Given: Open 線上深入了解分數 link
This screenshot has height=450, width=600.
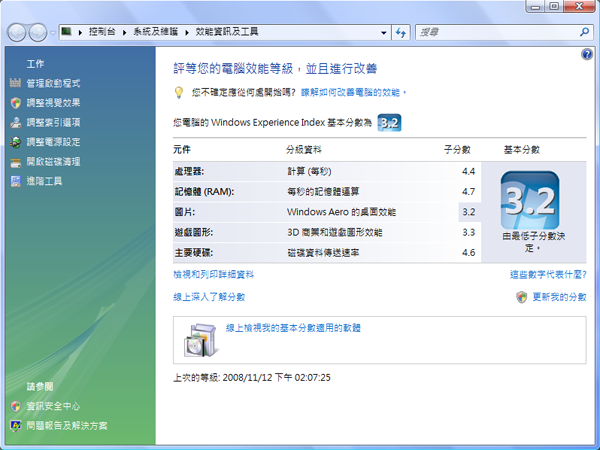Looking at the screenshot, I should pyautogui.click(x=209, y=297).
